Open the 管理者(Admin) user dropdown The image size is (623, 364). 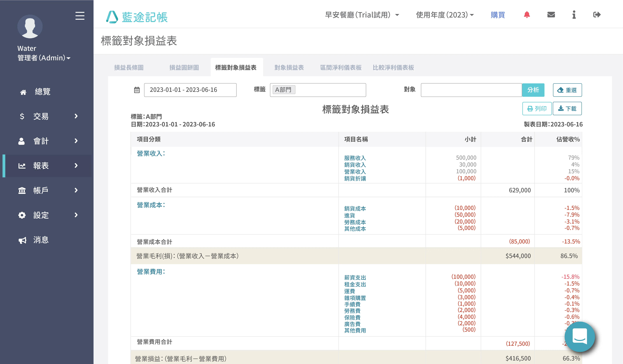tap(44, 58)
